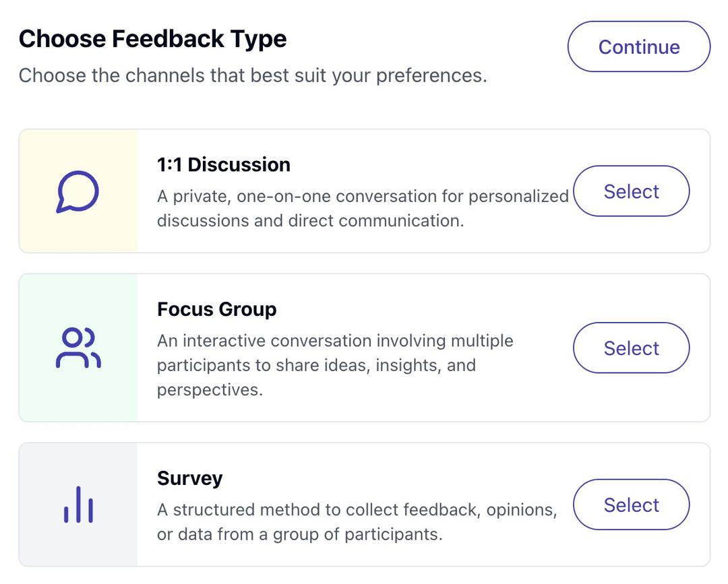
Task: Click the two-people icon for Focus Group
Action: pos(78,348)
